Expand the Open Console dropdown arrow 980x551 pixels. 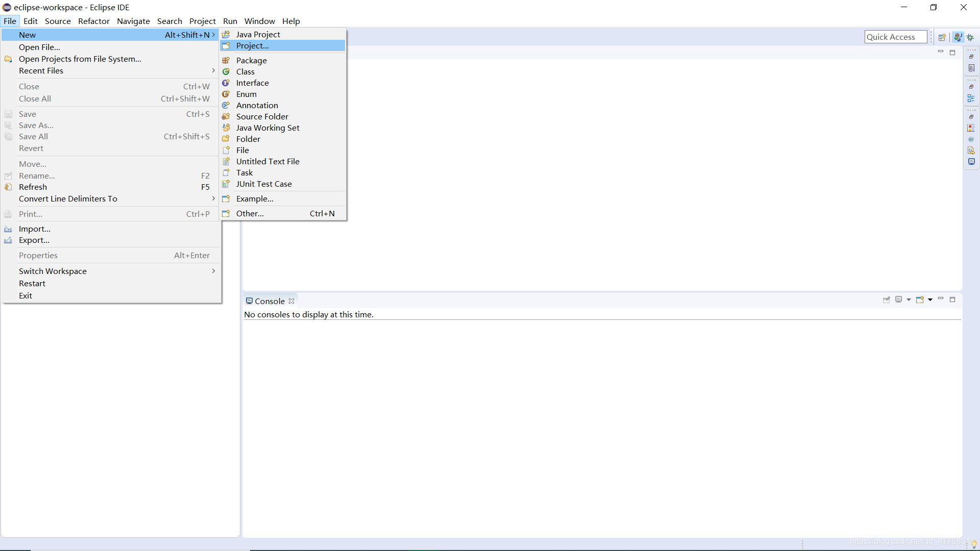[930, 300]
